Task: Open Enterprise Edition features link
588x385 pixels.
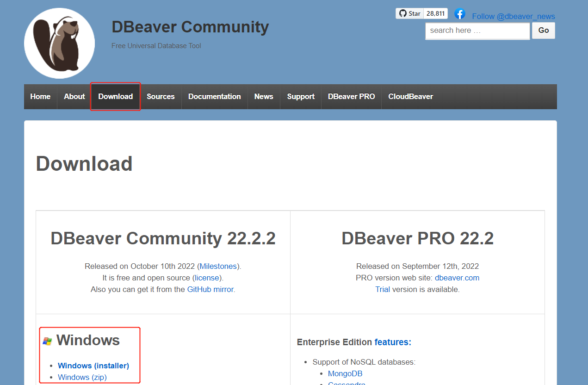Action: [393, 342]
